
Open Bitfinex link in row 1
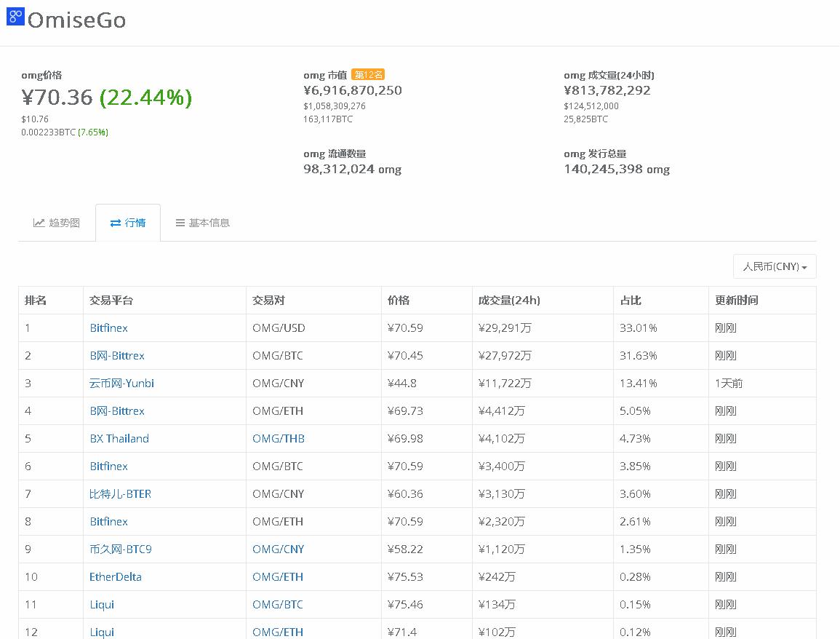coord(108,328)
